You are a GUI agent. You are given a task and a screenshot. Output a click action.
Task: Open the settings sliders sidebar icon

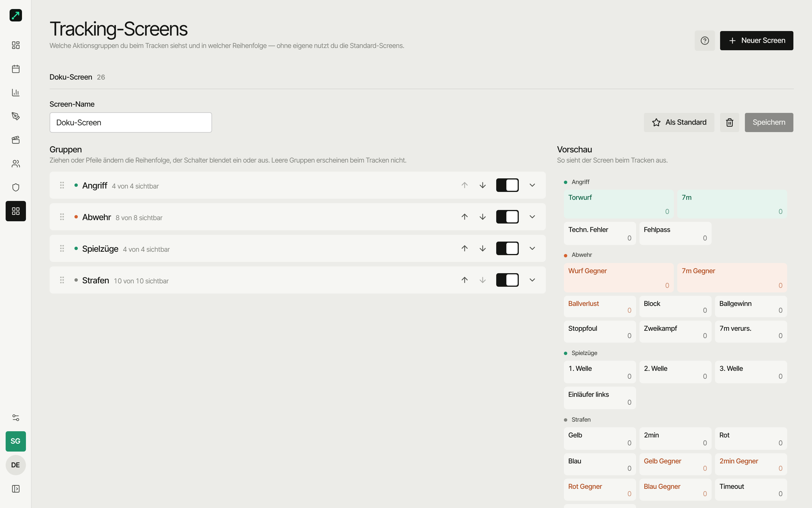[16, 418]
